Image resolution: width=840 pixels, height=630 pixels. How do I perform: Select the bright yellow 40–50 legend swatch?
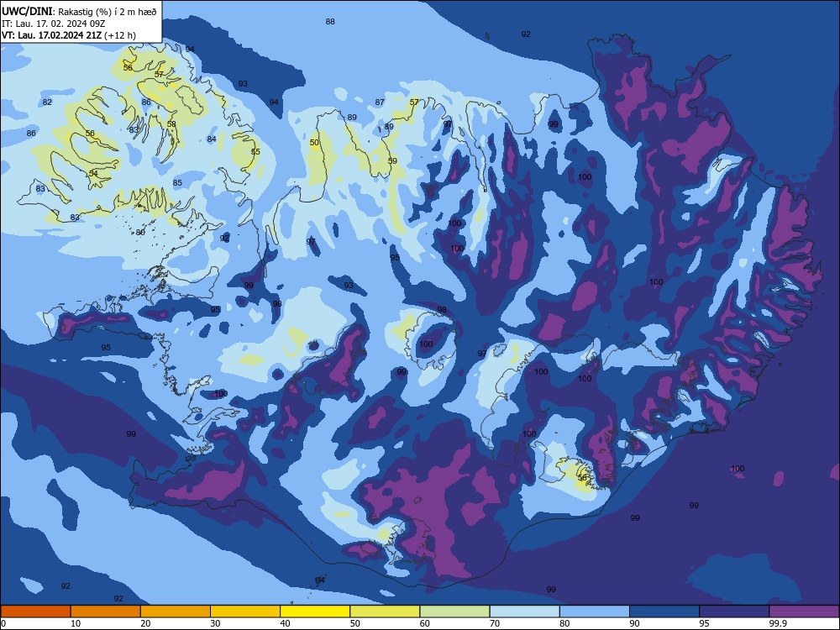(315, 612)
